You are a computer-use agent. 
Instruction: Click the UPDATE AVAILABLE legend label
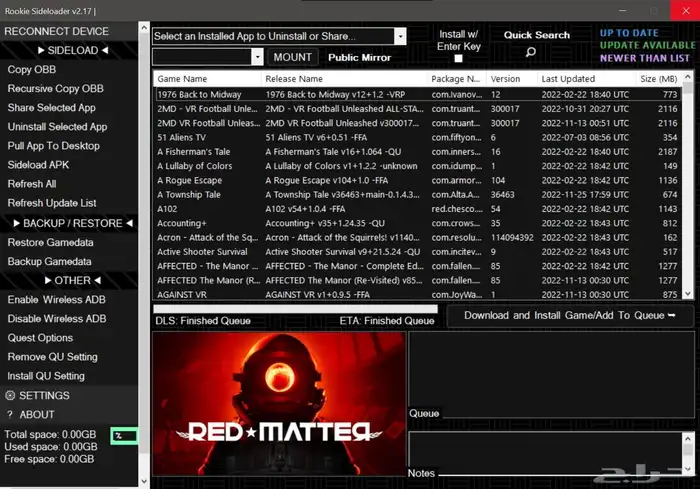(x=647, y=46)
